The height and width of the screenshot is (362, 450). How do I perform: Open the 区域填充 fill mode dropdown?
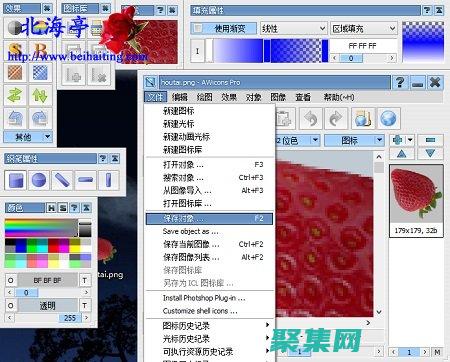(x=364, y=29)
